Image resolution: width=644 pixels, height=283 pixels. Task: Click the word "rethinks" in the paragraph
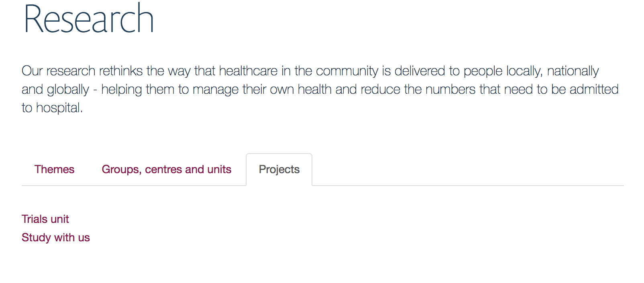click(121, 71)
